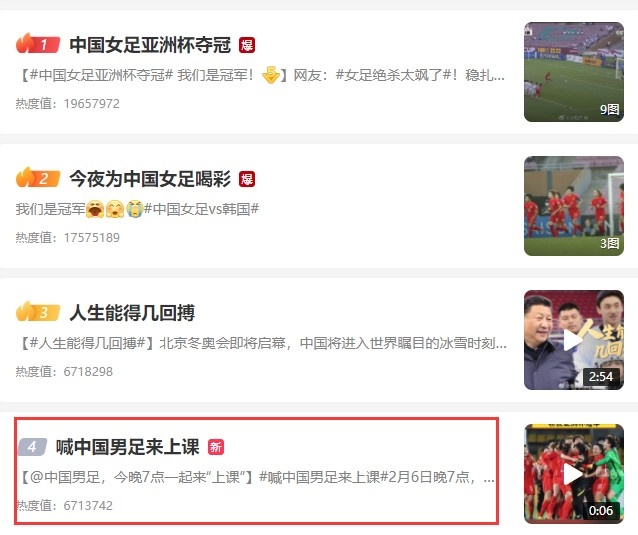Screen dimensions: 638x535
Task: Open the topic 中国女足亚洲杯夺冠
Action: pos(150,45)
